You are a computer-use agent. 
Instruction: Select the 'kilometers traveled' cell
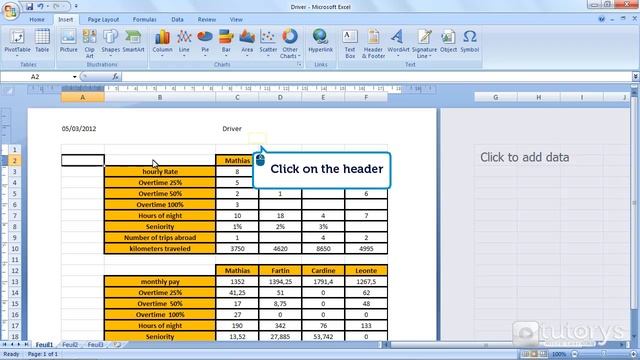[160, 249]
